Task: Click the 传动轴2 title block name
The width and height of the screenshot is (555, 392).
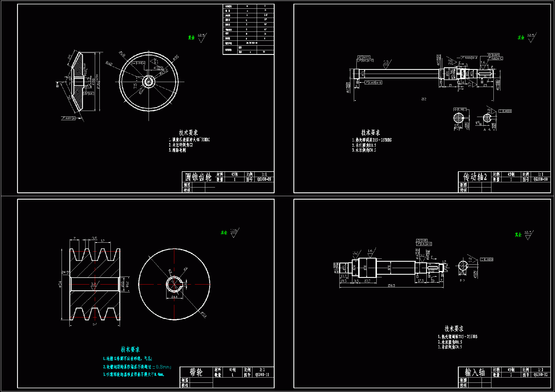Action: pyautogui.click(x=475, y=177)
